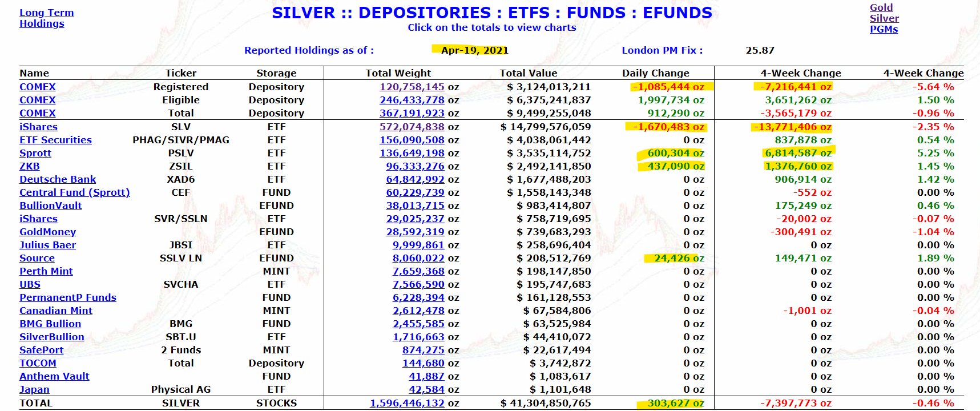Open the 29,025,237 oz weight link
Screen dimensions: 980x411
pos(415,219)
